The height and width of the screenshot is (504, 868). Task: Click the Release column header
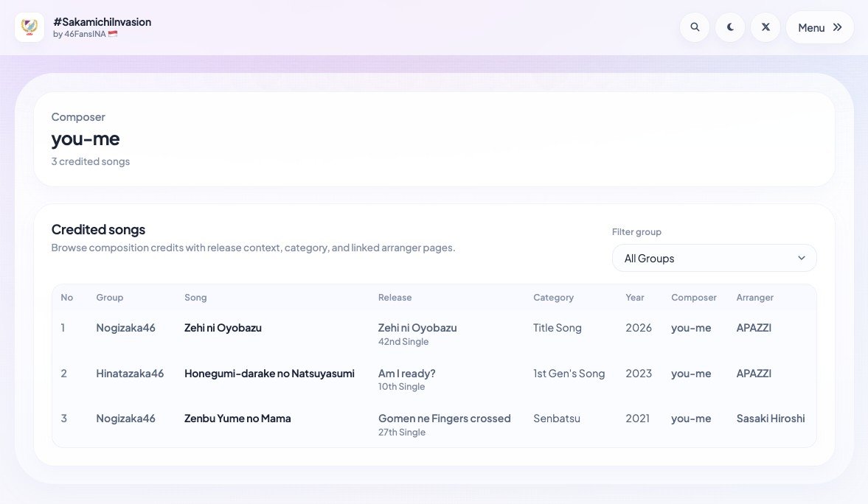(395, 297)
